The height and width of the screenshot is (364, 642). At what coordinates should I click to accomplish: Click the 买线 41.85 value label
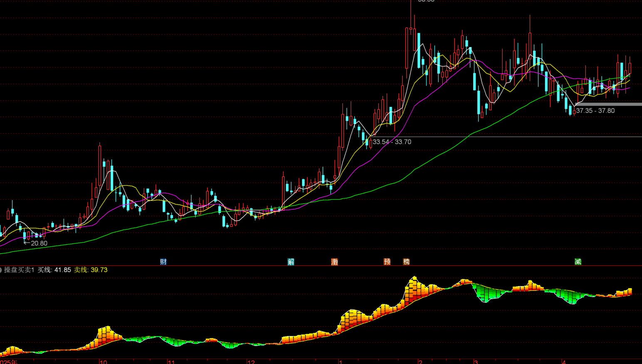click(x=54, y=270)
